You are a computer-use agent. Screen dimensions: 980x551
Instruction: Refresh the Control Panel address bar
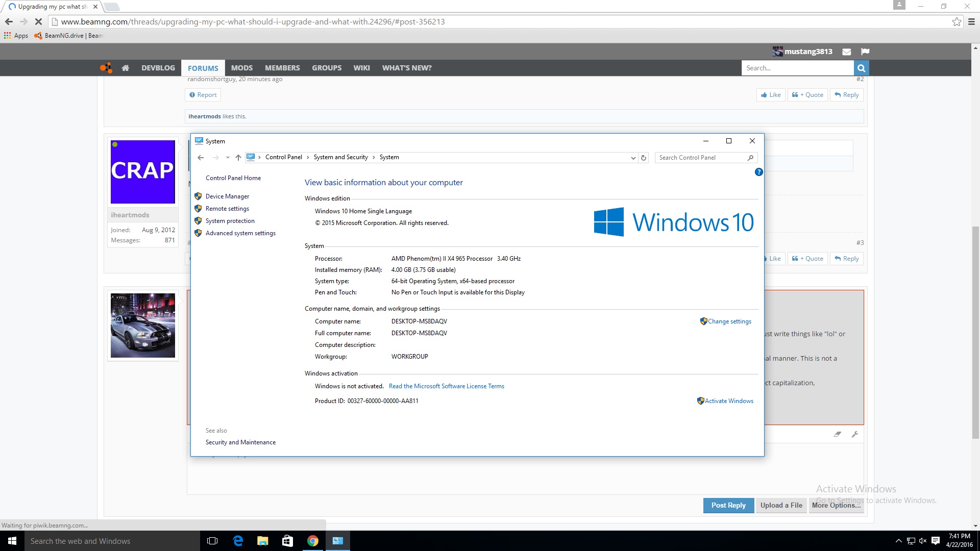(644, 158)
